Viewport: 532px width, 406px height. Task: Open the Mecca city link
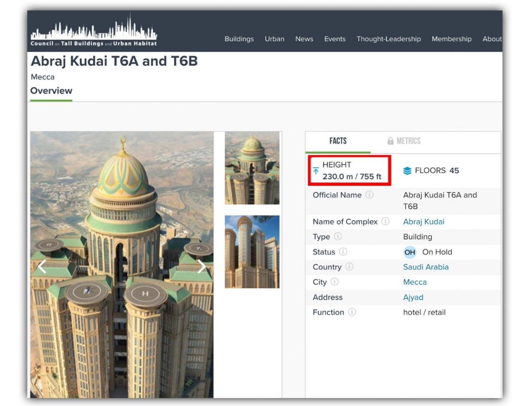(x=415, y=282)
